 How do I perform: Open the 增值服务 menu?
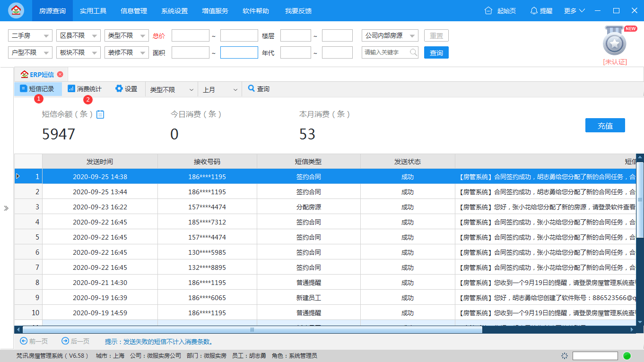(x=215, y=10)
